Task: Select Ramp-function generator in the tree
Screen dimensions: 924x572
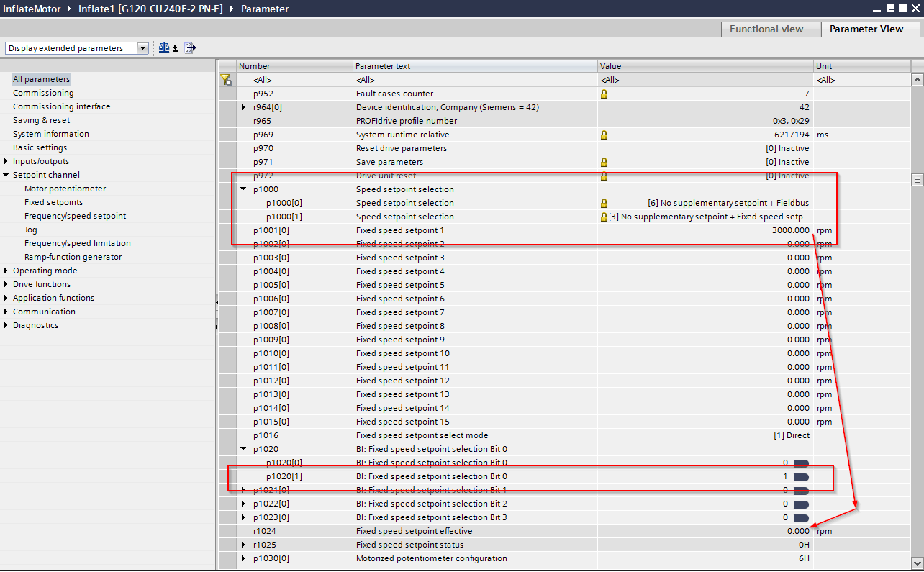Action: pos(73,257)
